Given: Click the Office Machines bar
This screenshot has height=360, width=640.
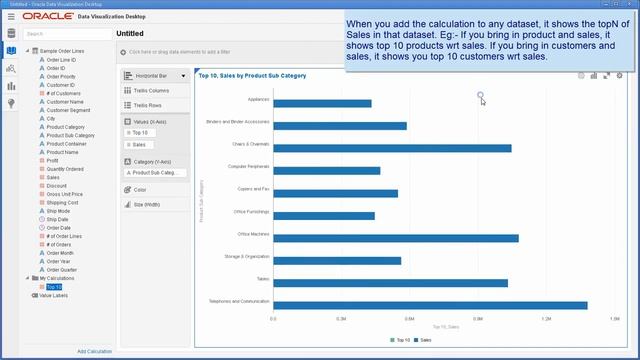Looking at the screenshot, I should coord(396,238).
